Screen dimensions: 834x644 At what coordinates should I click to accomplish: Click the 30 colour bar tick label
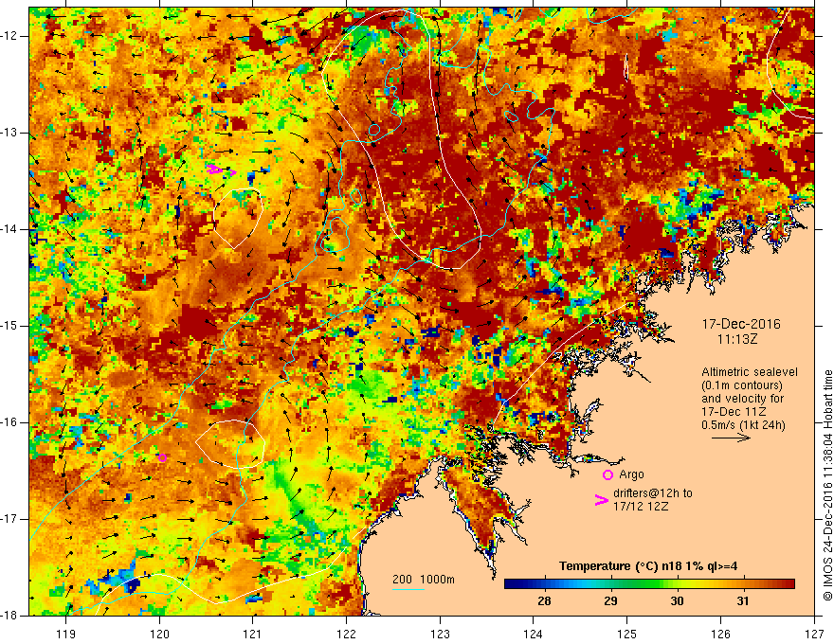click(677, 601)
